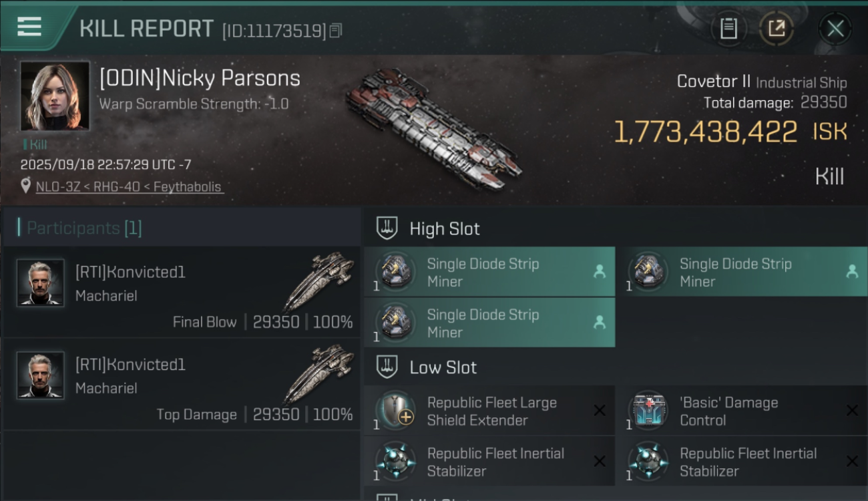The image size is (868, 501).
Task: Select the 'Basic' Damage Control icon
Action: [648, 410]
